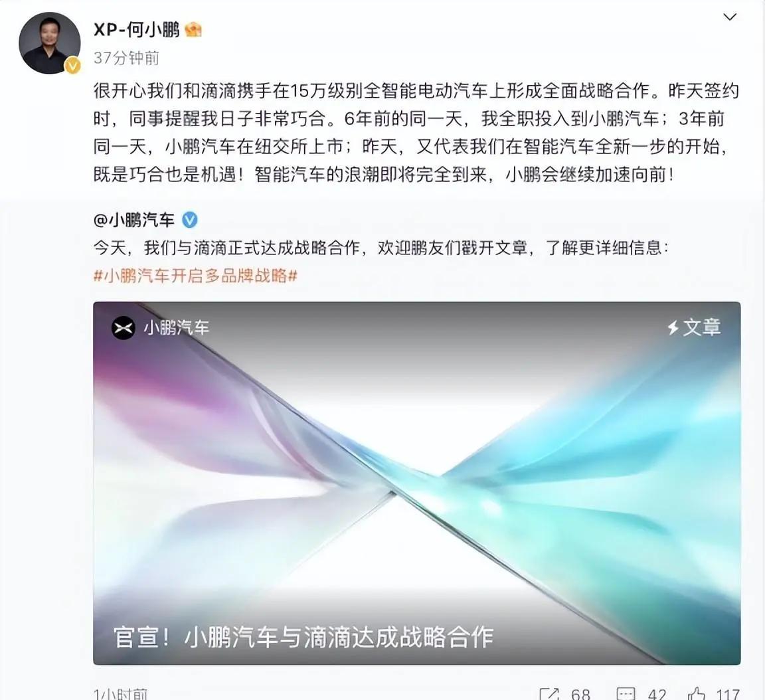Click the blue verified badge beside 小鹏汽车

[190, 220]
